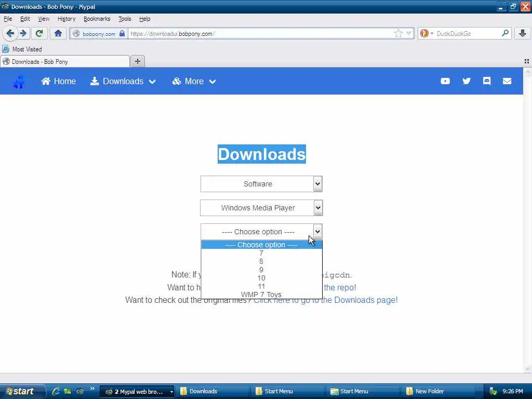This screenshot has height=399, width=532.
Task: Open the Twitter icon link
Action: 467,81
